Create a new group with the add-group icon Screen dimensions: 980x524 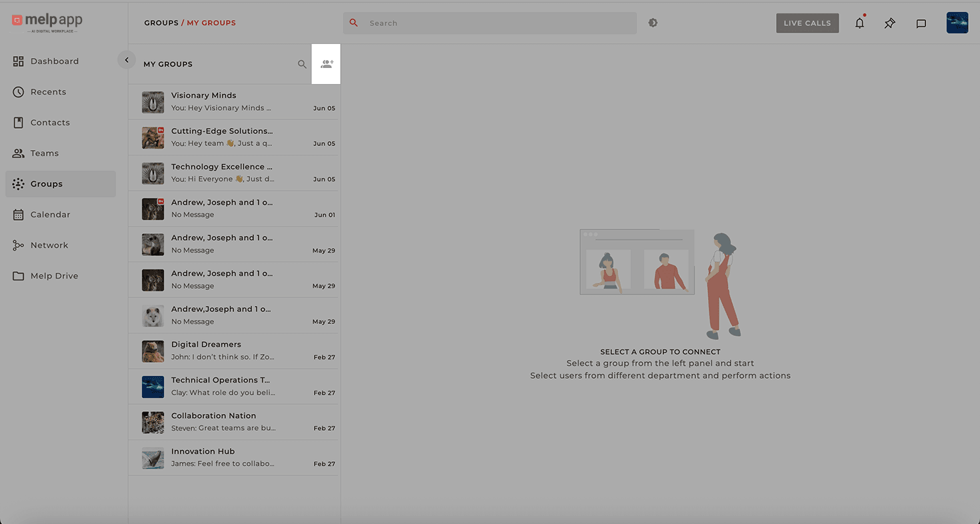pos(326,63)
